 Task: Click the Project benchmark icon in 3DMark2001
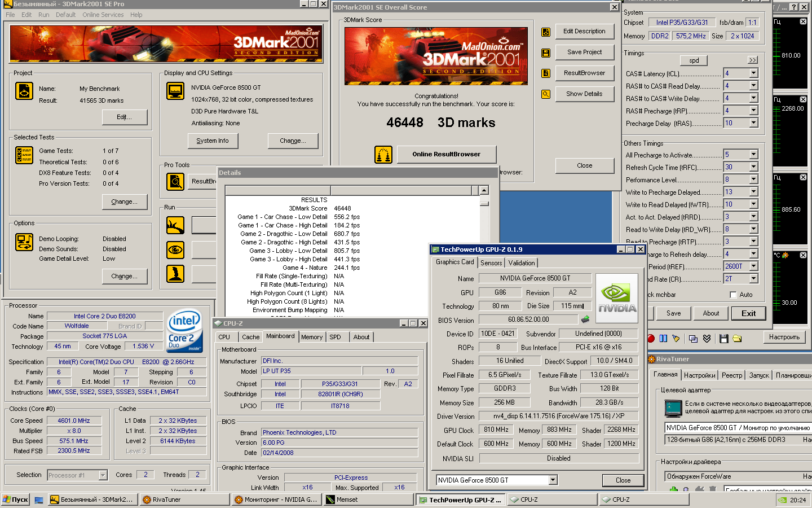coord(24,91)
